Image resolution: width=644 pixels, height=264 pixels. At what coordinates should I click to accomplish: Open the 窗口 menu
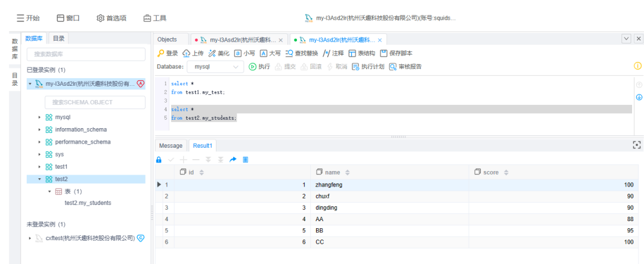[68, 18]
